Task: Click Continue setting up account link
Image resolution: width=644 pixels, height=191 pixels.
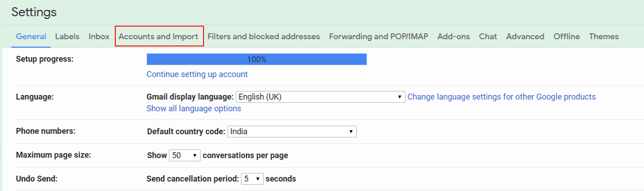Action: pyautogui.click(x=197, y=74)
